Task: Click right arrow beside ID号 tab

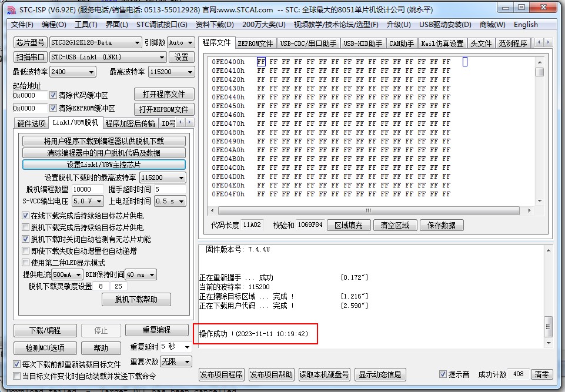Action: tap(189, 122)
